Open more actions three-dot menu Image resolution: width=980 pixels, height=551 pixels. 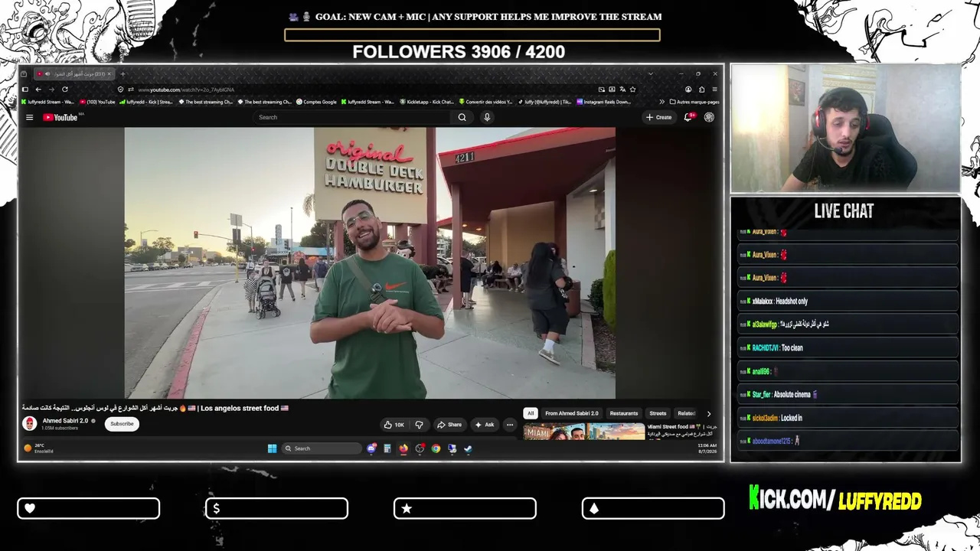[x=510, y=425]
